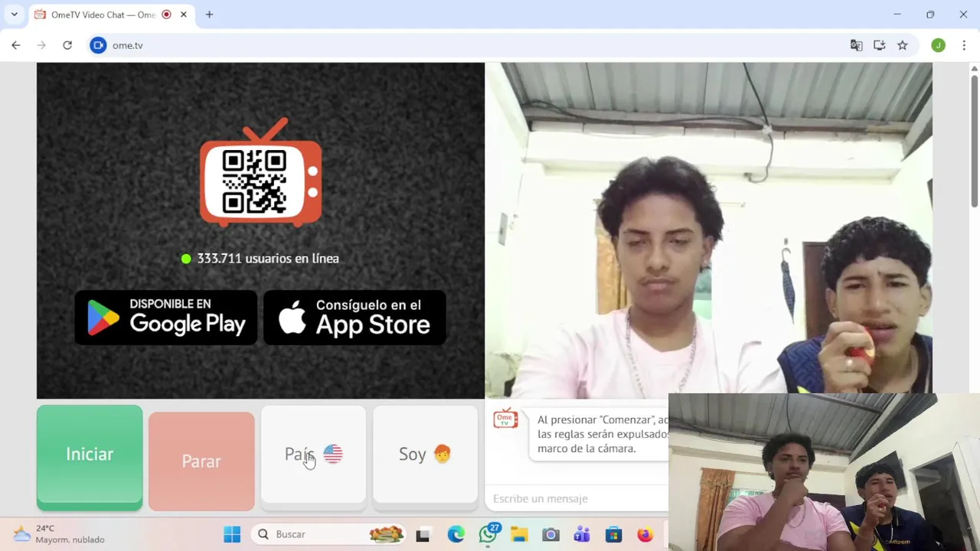
Task: Click the Google Play download badge
Action: [x=166, y=317]
